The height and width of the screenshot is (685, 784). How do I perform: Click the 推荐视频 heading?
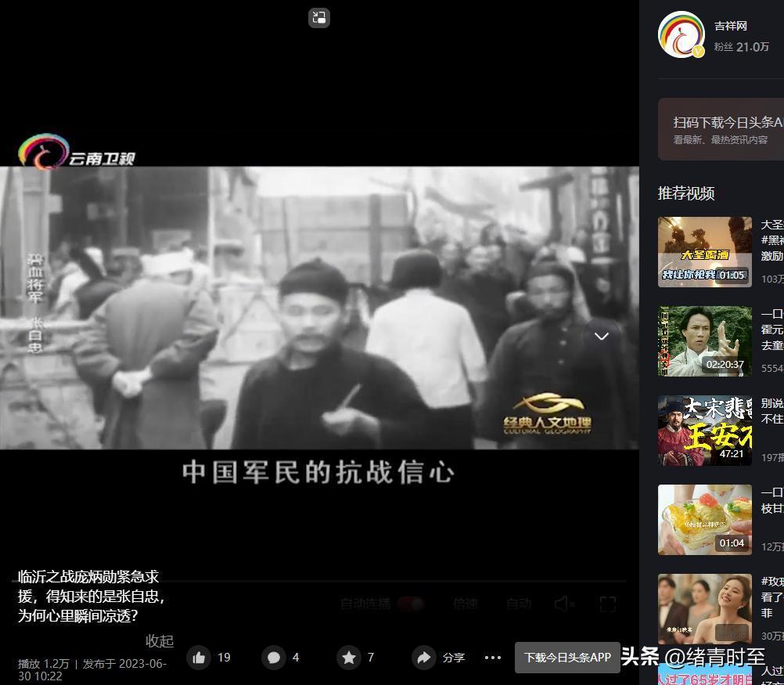pos(686,193)
